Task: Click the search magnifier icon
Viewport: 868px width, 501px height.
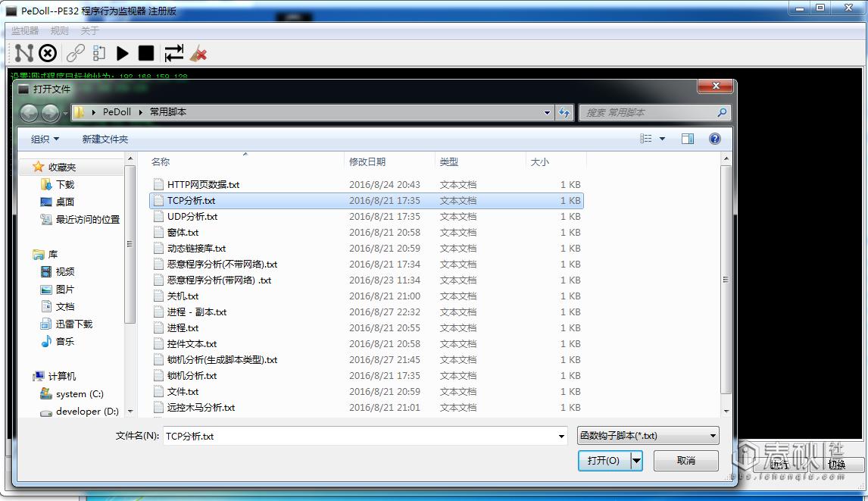Action: 721,112
